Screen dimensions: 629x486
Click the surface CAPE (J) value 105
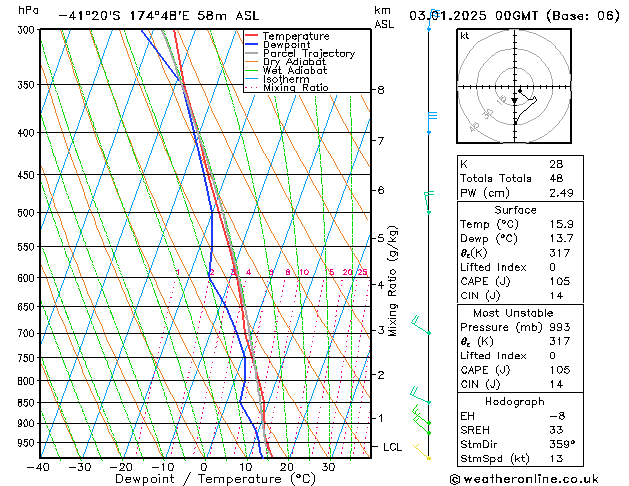[560, 281]
